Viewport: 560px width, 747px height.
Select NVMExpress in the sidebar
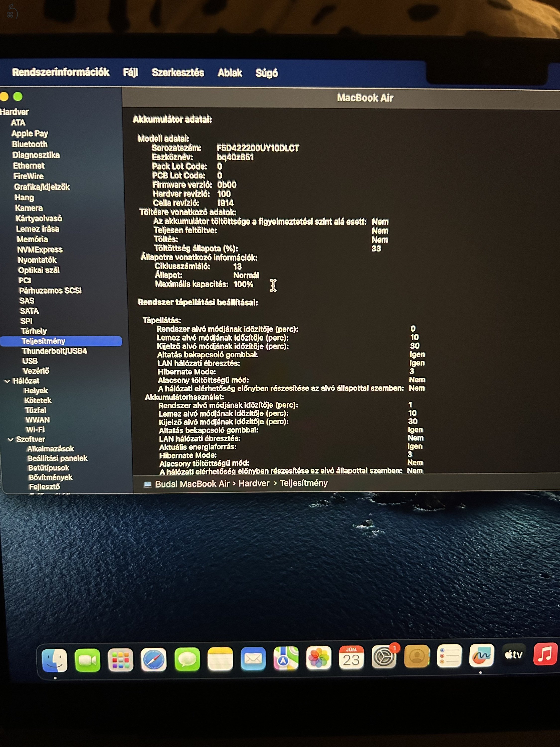click(x=40, y=250)
